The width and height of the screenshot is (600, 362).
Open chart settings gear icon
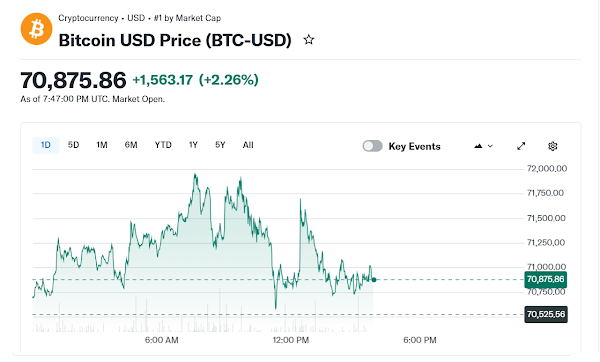pos(553,146)
